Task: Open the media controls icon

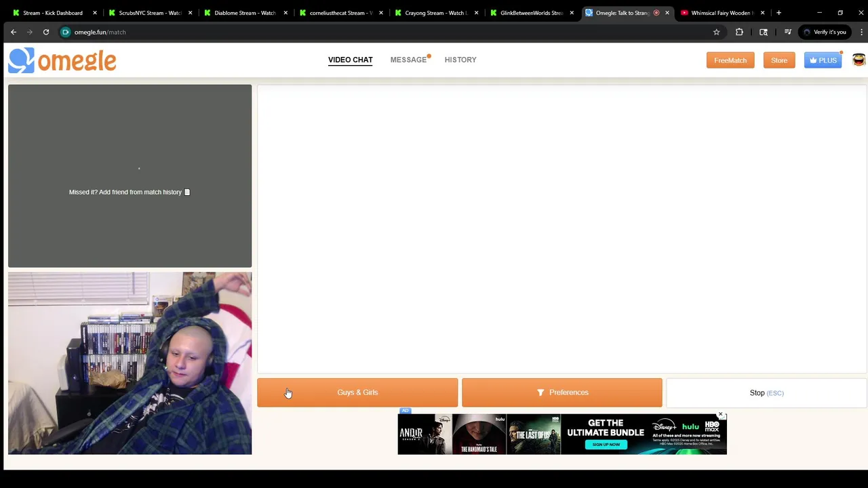Action: (787, 32)
